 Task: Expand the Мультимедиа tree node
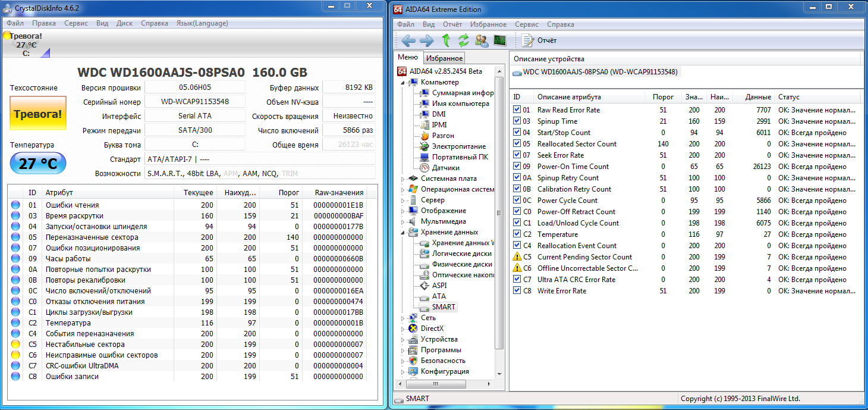pyautogui.click(x=403, y=221)
